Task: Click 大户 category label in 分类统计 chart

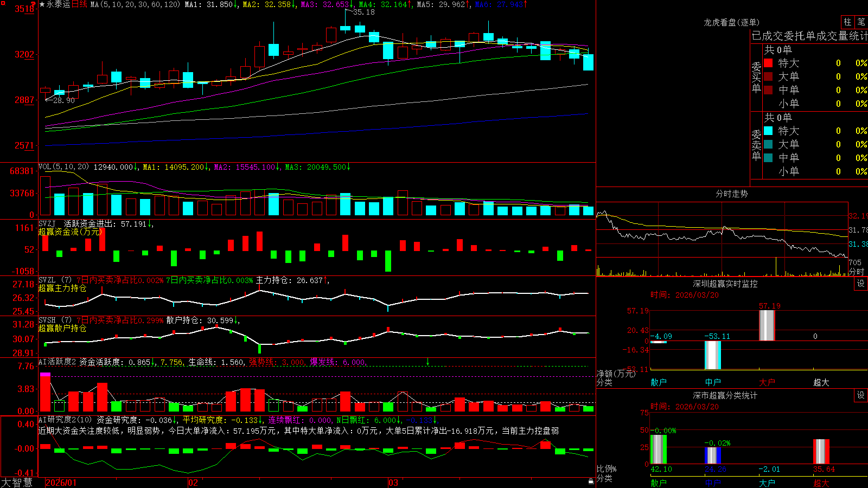Action: click(767, 483)
